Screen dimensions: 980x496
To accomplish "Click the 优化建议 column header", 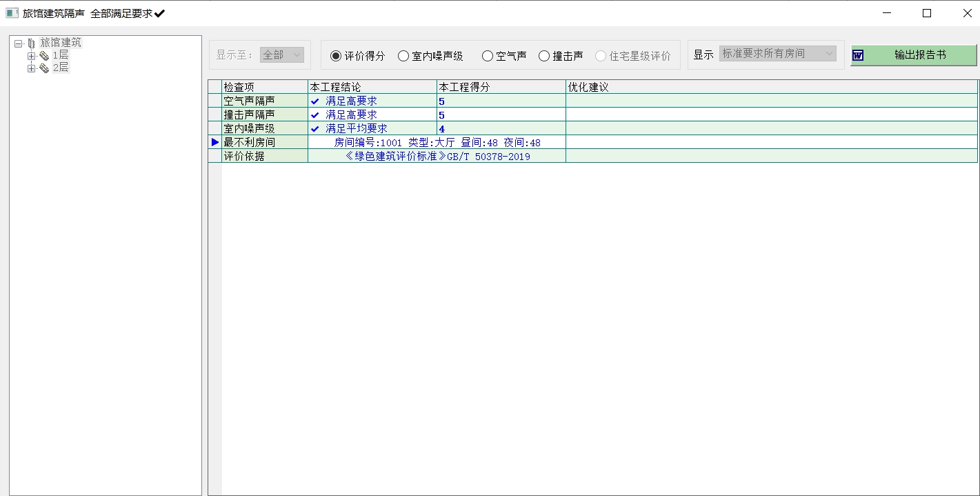I will pos(771,87).
